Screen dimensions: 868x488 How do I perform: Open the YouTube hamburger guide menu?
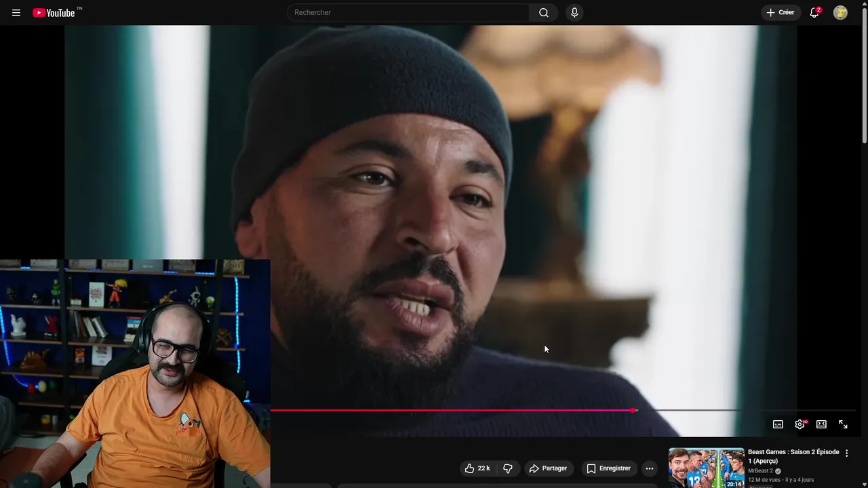coord(16,12)
